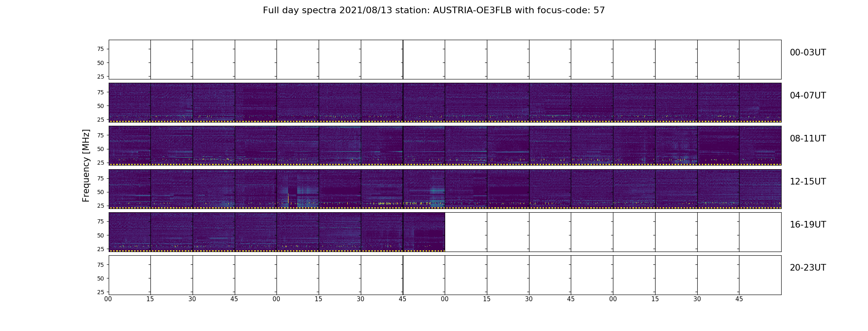Click the "Frequency [MHz]" axis label
This screenshot has width=868, height=331.
[86, 165]
